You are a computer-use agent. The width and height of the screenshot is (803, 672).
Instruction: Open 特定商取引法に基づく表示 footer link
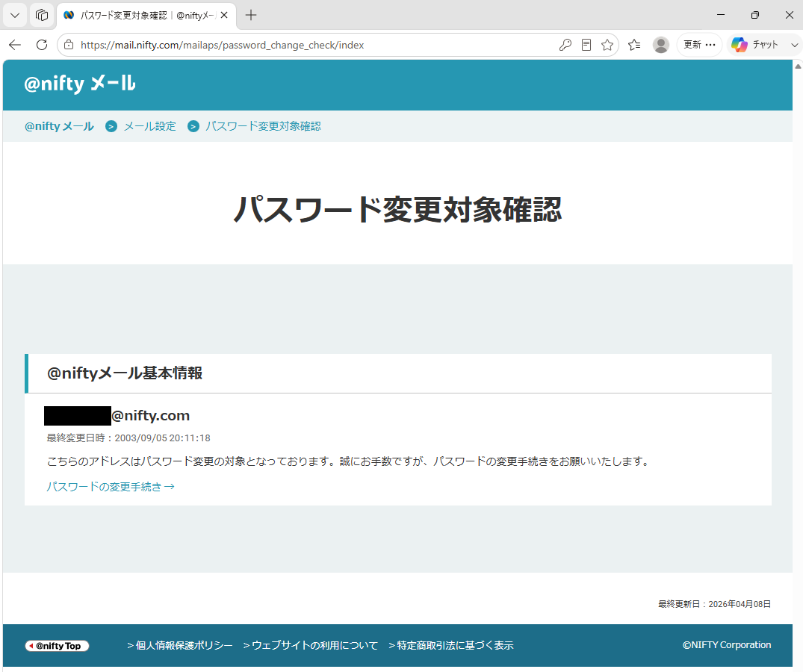point(451,645)
